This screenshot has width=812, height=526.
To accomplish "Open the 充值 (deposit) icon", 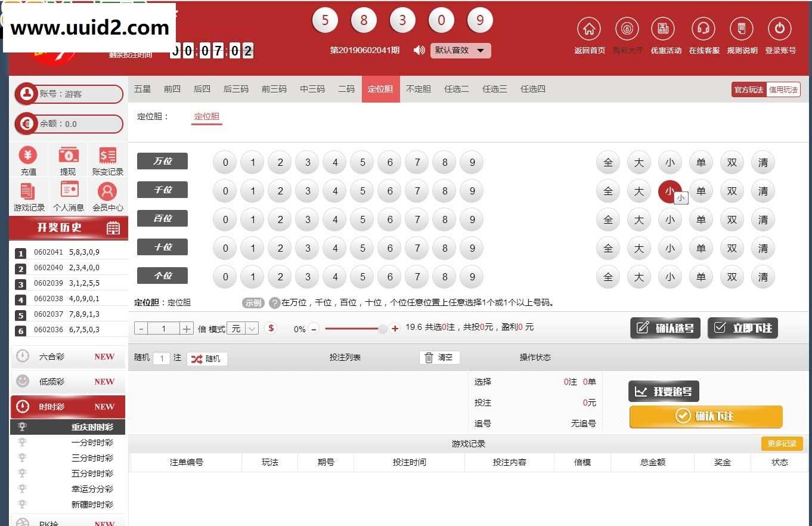I will coord(29,158).
